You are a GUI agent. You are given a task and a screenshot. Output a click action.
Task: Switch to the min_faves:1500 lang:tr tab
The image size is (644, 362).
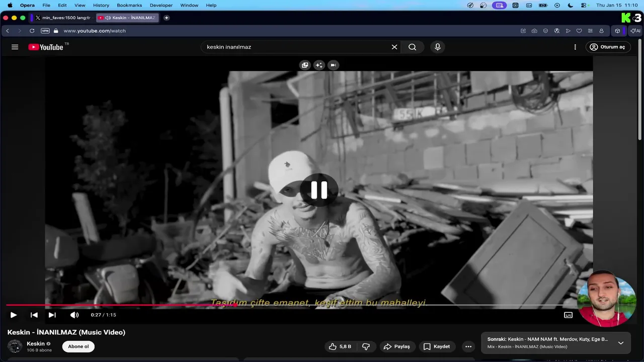coord(62,18)
